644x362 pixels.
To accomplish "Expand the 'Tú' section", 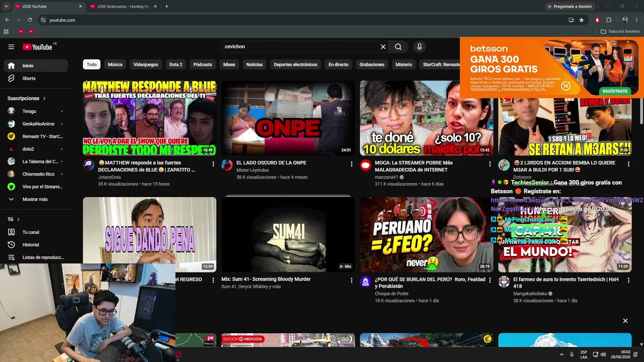I will click(14, 219).
